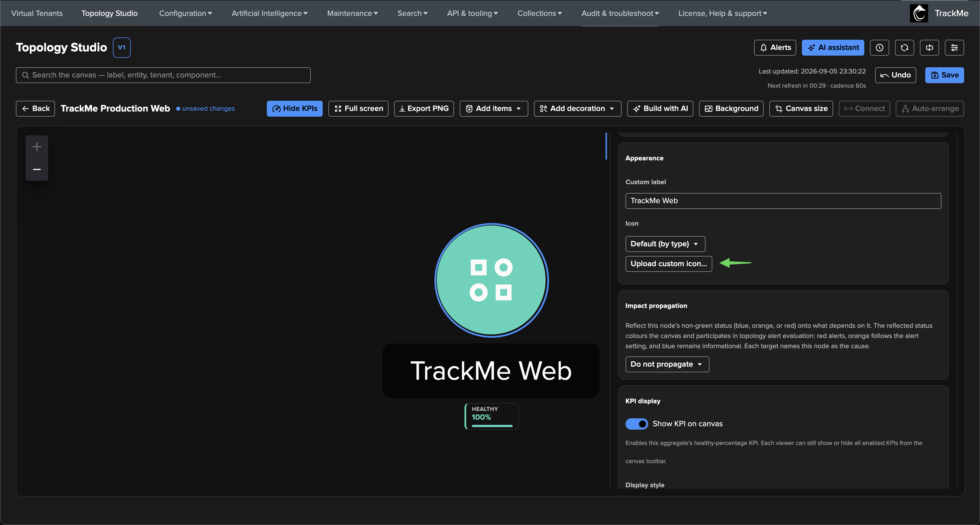The width and height of the screenshot is (980, 525).
Task: Click the Custom label input field
Action: 783,201
